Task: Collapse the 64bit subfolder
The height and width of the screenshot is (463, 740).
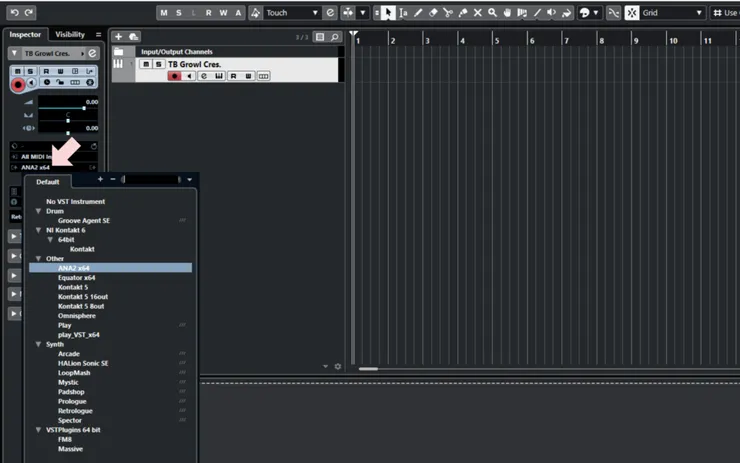Action: click(x=50, y=239)
